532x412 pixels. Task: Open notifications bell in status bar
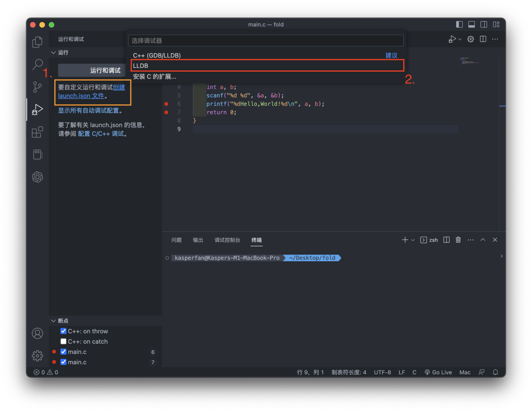[495, 372]
